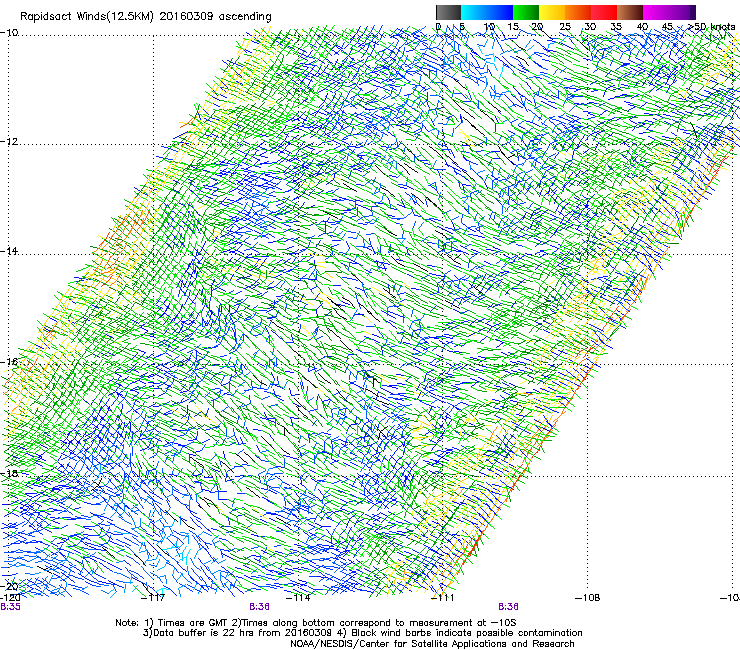
Task: Click the '-120' longitude axis label
Action: coord(10,598)
